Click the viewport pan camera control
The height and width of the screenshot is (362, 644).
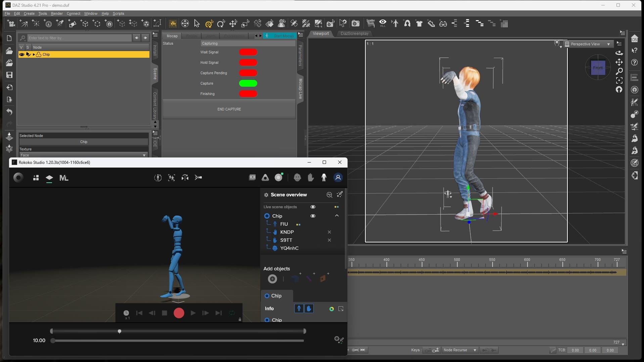point(619,62)
